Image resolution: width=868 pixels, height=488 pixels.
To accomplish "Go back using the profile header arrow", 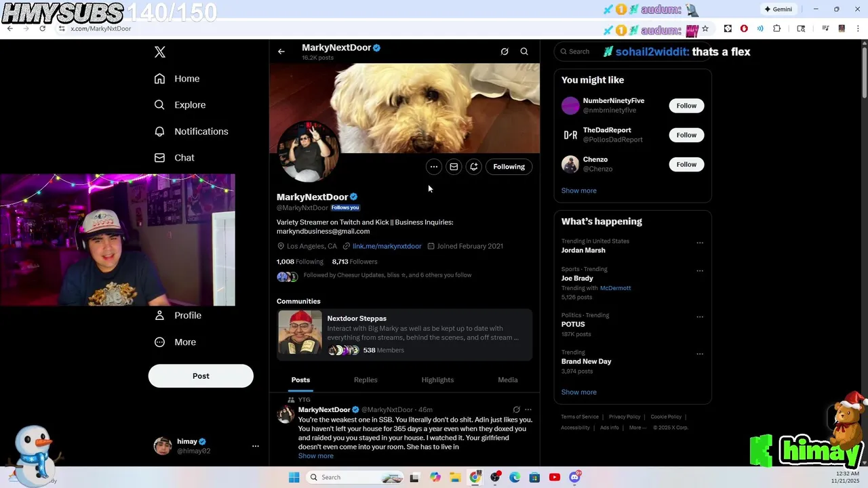I will 281,52.
